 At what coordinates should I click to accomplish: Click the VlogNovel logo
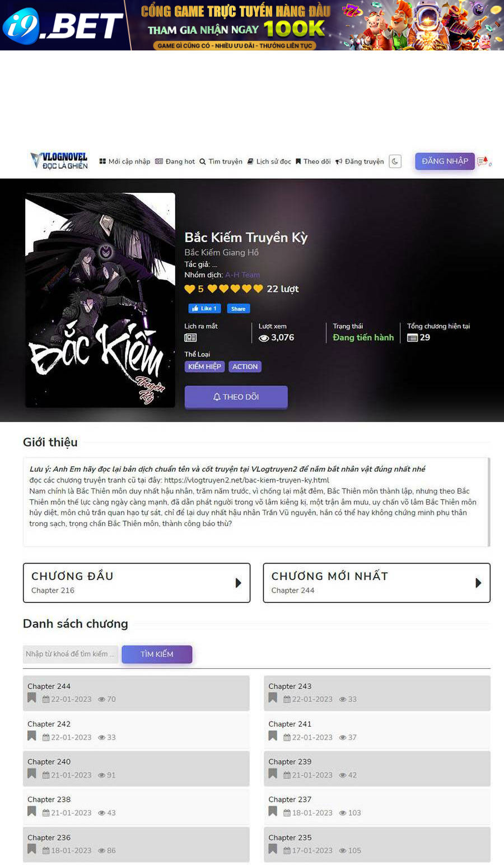(x=59, y=161)
